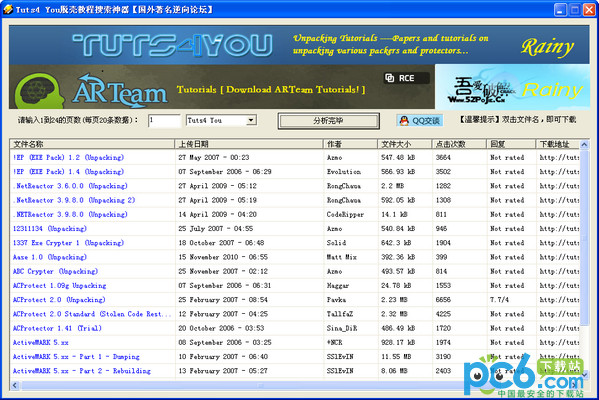
Task: Sort by 文件大小 column header
Action: click(405, 144)
